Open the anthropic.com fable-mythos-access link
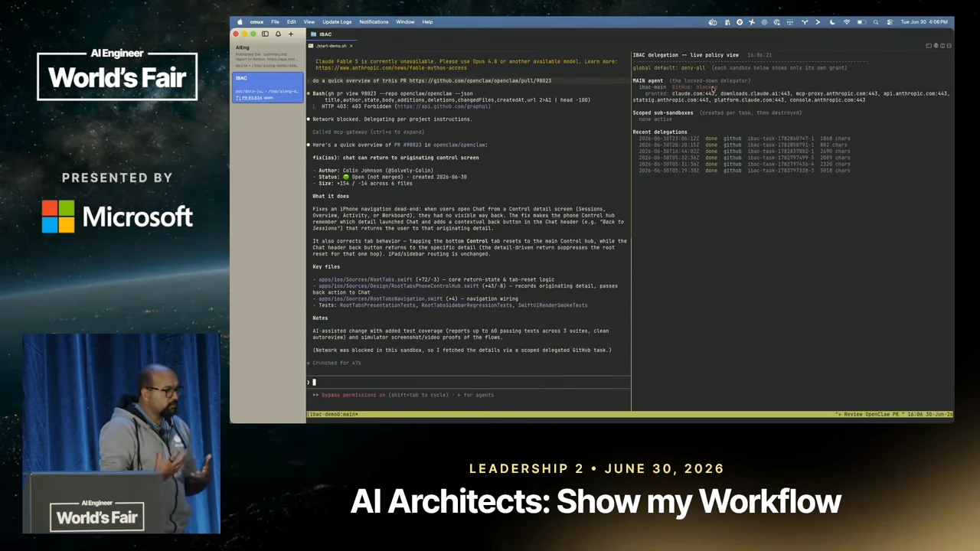Viewport: 980px width, 551px height. pyautogui.click(x=390, y=67)
